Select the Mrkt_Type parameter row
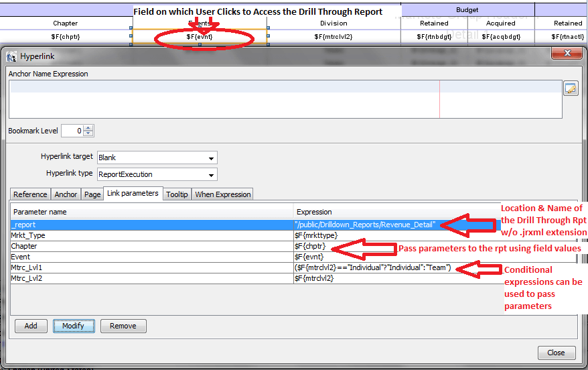The image size is (588, 370). coord(151,235)
